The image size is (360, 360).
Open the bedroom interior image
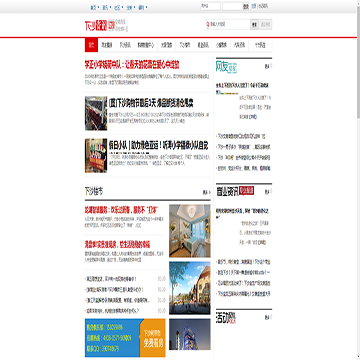click(190, 231)
